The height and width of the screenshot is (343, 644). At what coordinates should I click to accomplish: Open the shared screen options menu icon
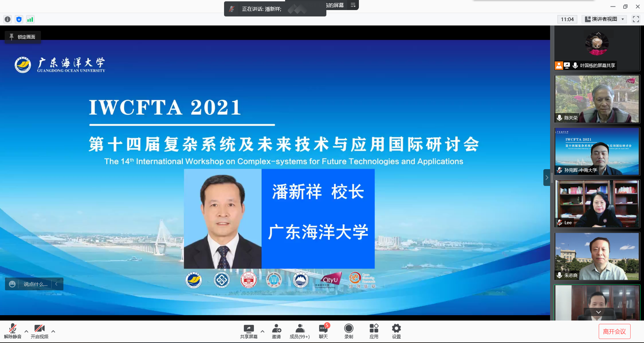click(353, 5)
